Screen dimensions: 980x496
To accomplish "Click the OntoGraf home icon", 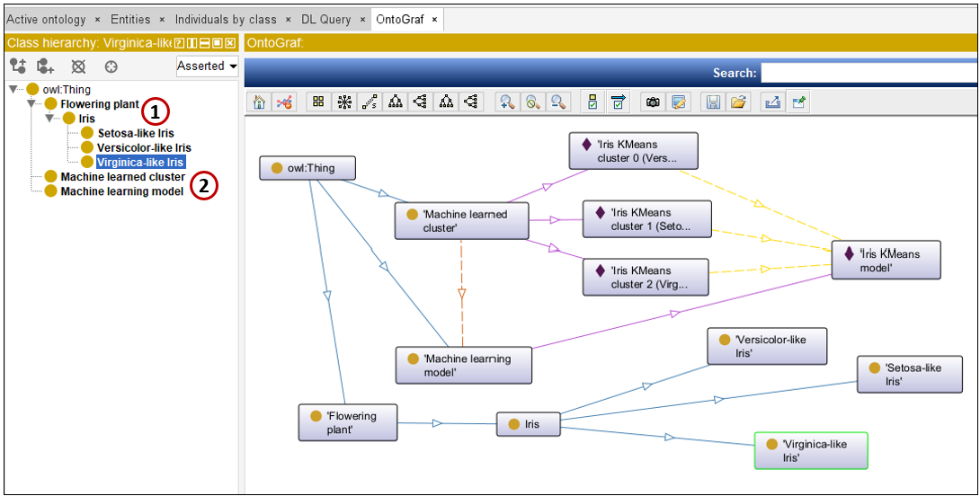I will tap(259, 102).
